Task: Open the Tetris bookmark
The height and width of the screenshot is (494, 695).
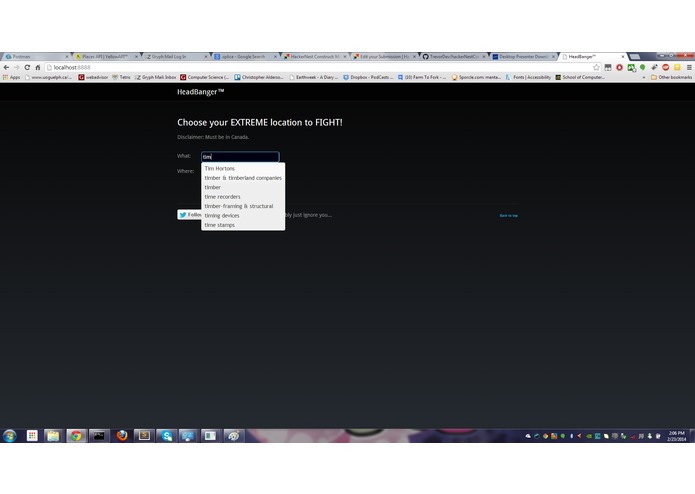Action: pos(121,77)
